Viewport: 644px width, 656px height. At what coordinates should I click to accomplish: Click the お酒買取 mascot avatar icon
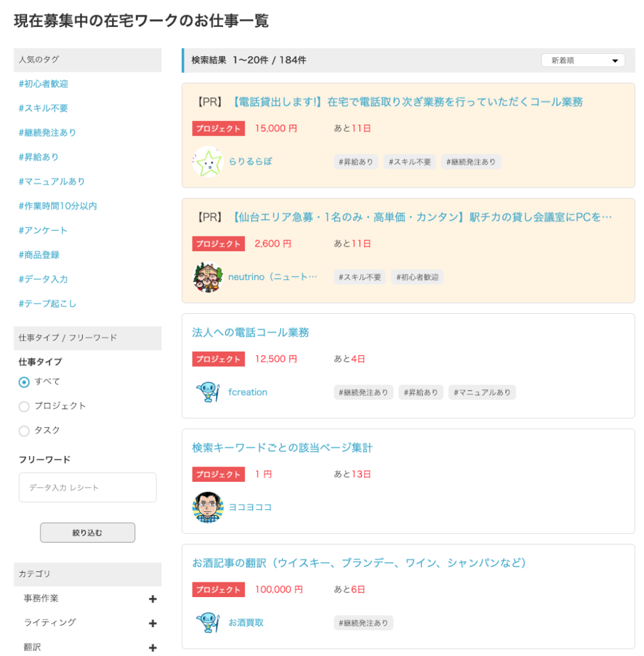tap(207, 623)
